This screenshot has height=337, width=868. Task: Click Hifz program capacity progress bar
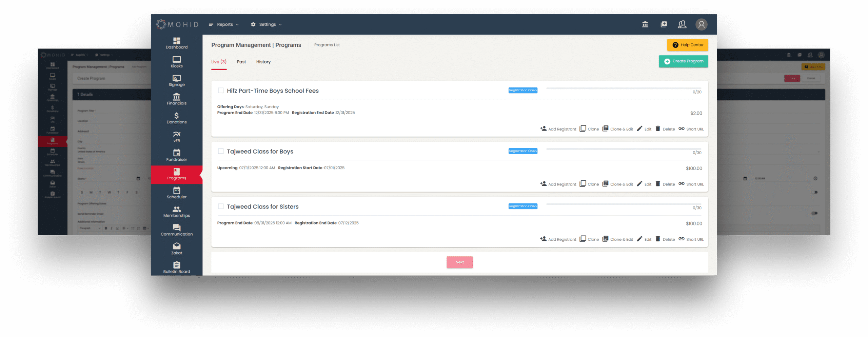(623, 88)
